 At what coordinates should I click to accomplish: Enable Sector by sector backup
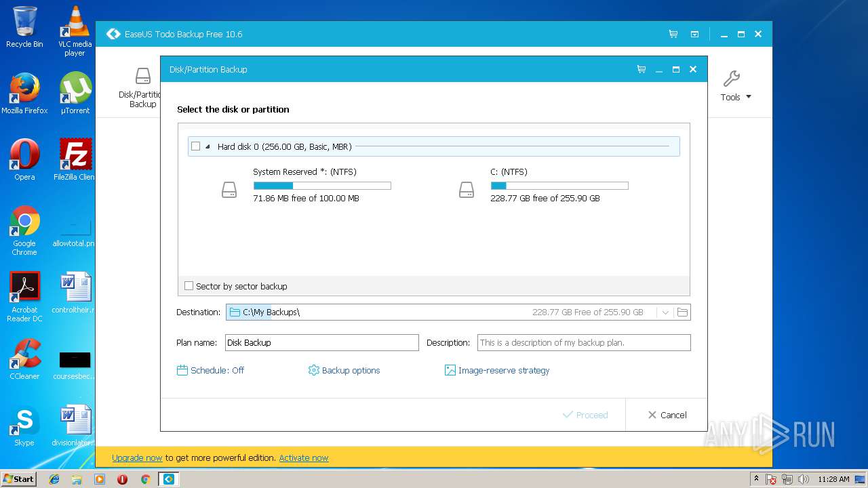coord(189,286)
